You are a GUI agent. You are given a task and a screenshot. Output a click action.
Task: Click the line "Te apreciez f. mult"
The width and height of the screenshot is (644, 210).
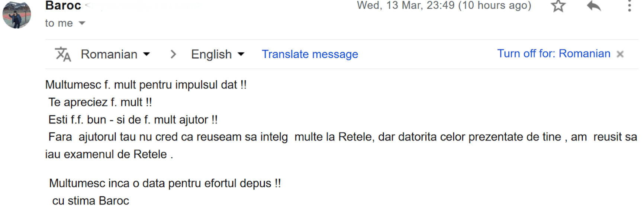point(100,102)
